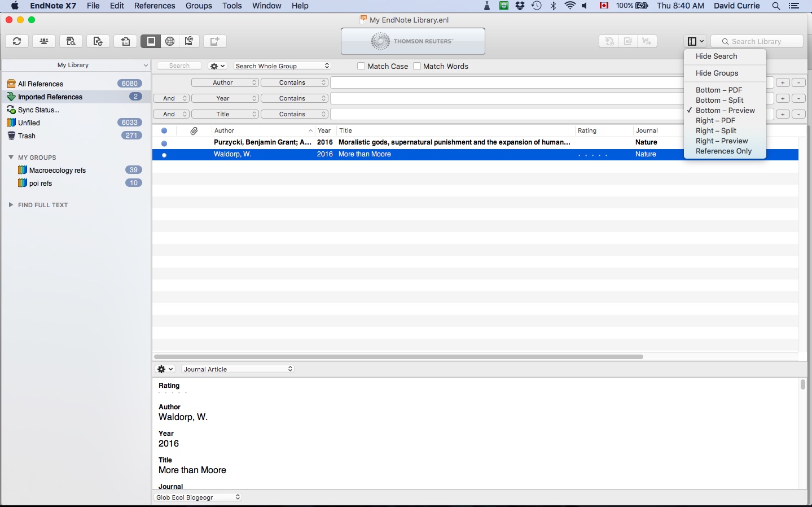
Task: Open Contains dropdown in Author row
Action: (295, 82)
